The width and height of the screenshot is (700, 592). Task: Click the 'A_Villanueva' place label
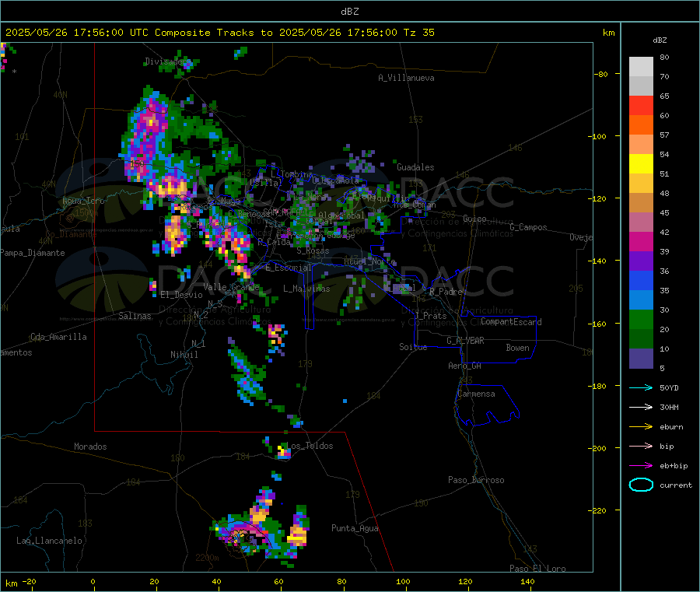(406, 78)
